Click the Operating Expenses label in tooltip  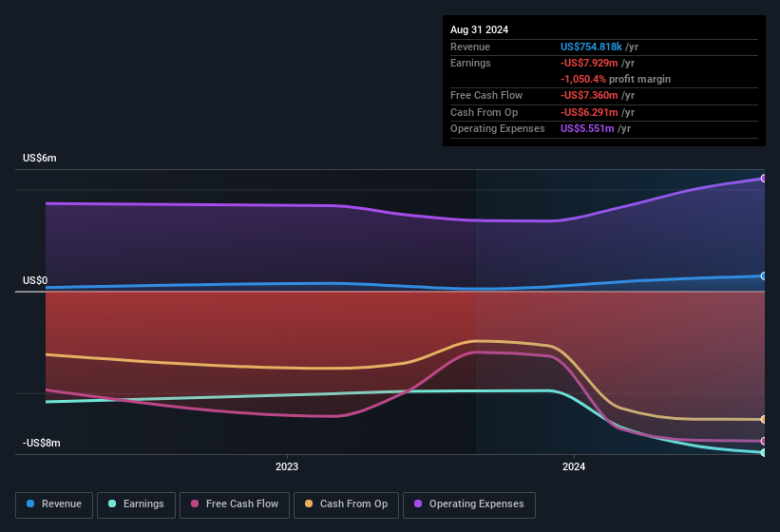(x=498, y=129)
